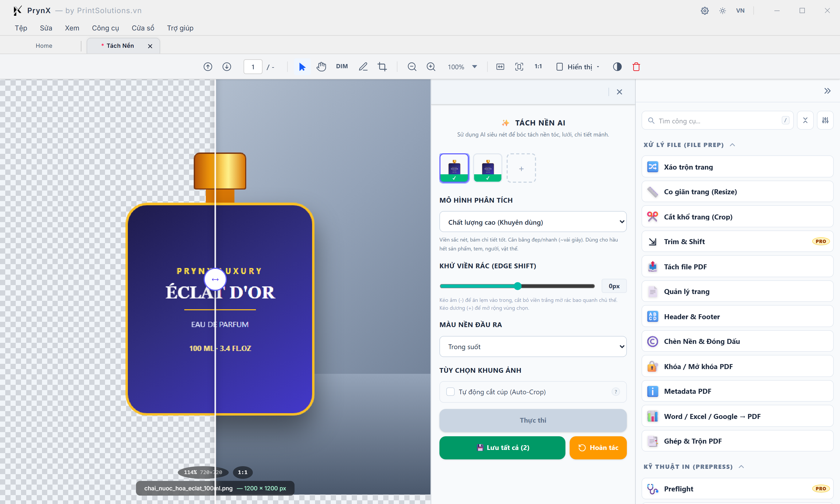Select the crop tool in toolbar
The width and height of the screenshot is (840, 504).
(382, 67)
